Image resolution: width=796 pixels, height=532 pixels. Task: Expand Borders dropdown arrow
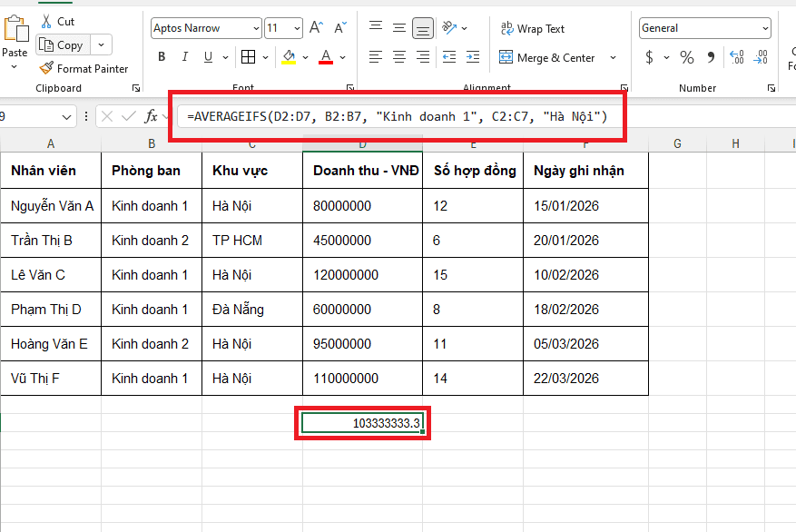265,57
